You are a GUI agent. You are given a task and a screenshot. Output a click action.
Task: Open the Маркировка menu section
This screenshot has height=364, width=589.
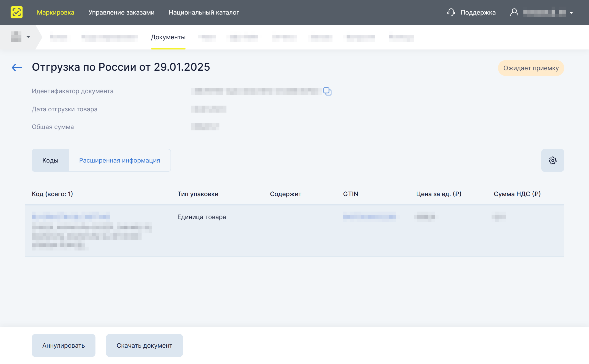tap(56, 12)
